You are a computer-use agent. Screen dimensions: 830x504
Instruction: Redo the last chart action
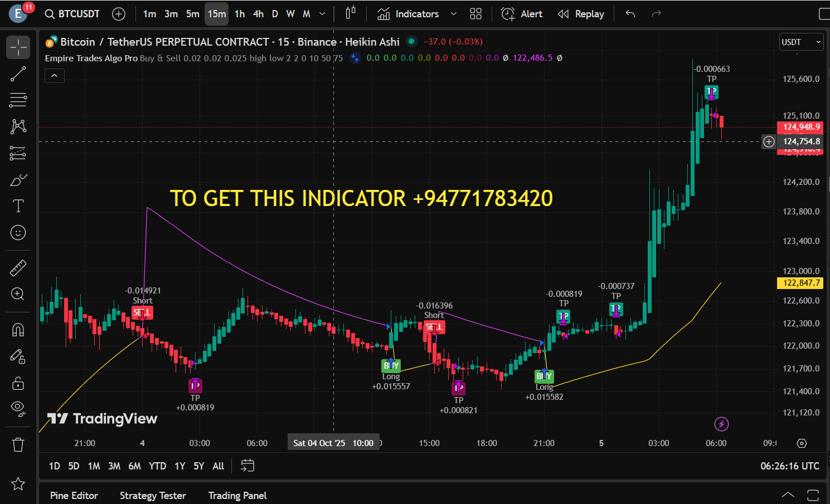657,14
